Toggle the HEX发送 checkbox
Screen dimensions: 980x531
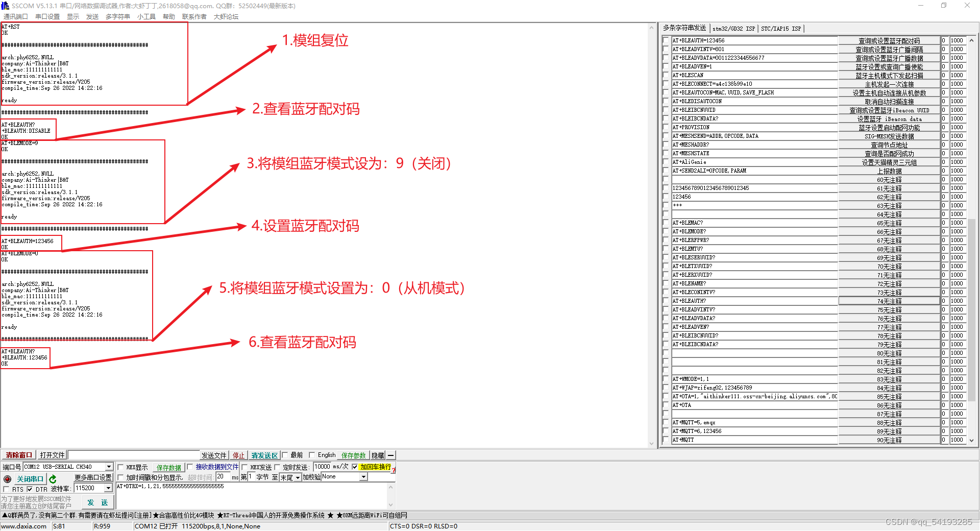point(244,467)
